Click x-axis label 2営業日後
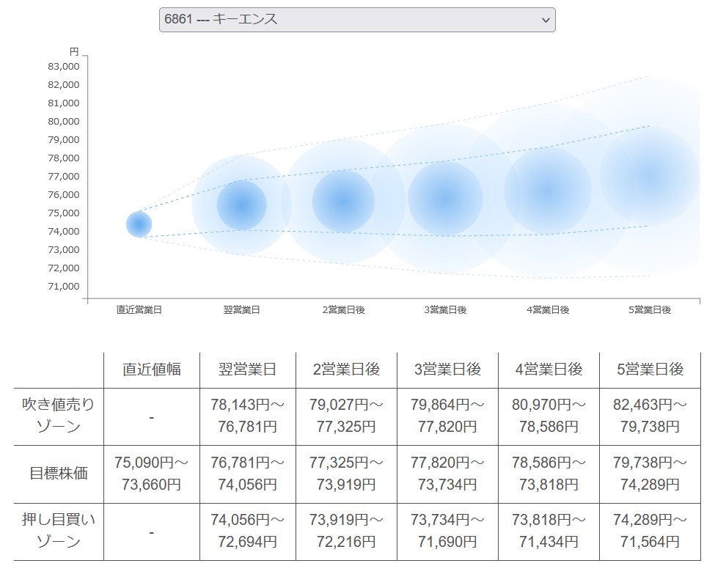715x588 pixels. coord(343,310)
